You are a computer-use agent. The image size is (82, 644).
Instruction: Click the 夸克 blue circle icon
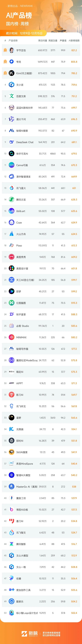coord(11,62)
